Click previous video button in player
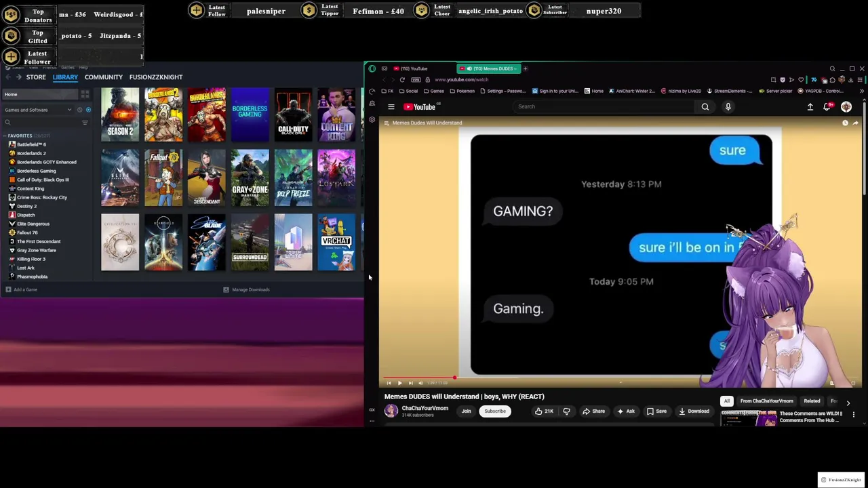The image size is (868, 488). pyautogui.click(x=389, y=383)
